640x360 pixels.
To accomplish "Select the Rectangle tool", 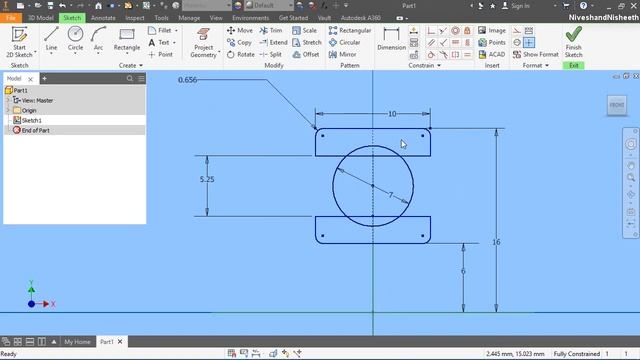I will 127,39.
